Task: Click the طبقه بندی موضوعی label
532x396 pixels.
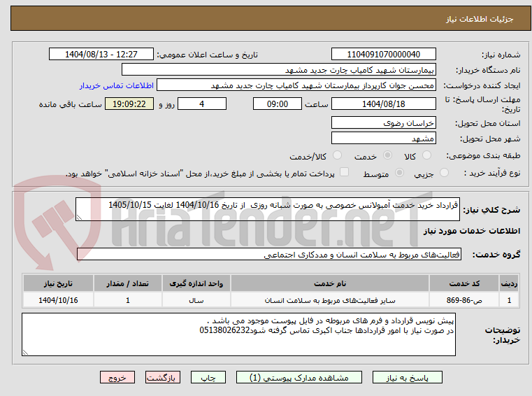Action: point(483,155)
